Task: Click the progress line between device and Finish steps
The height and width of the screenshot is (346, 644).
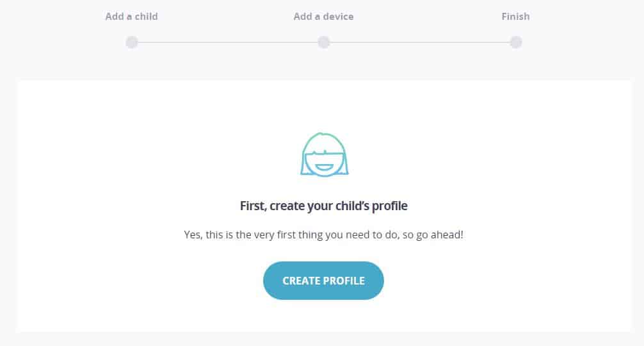Action: coord(420,42)
